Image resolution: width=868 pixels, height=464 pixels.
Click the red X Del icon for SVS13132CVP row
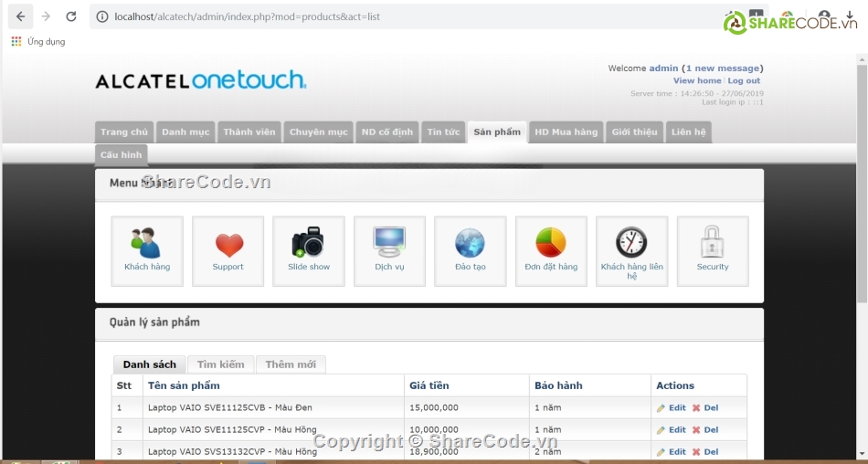(696, 452)
